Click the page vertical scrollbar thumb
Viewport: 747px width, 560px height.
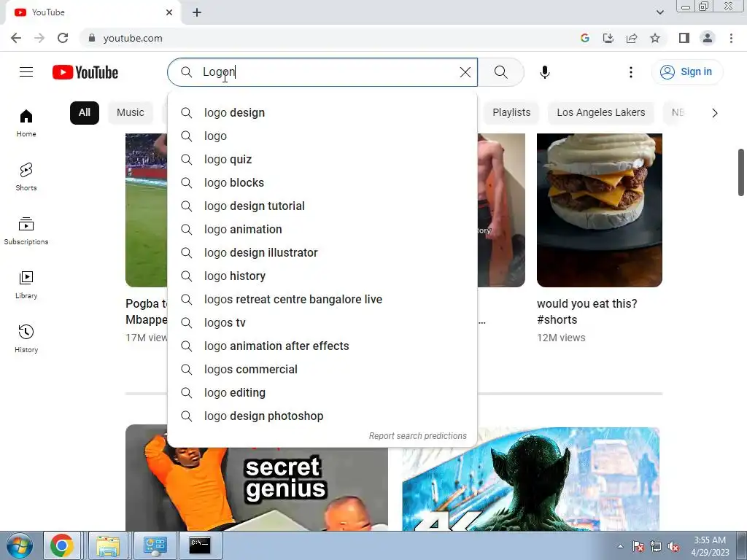tap(741, 172)
